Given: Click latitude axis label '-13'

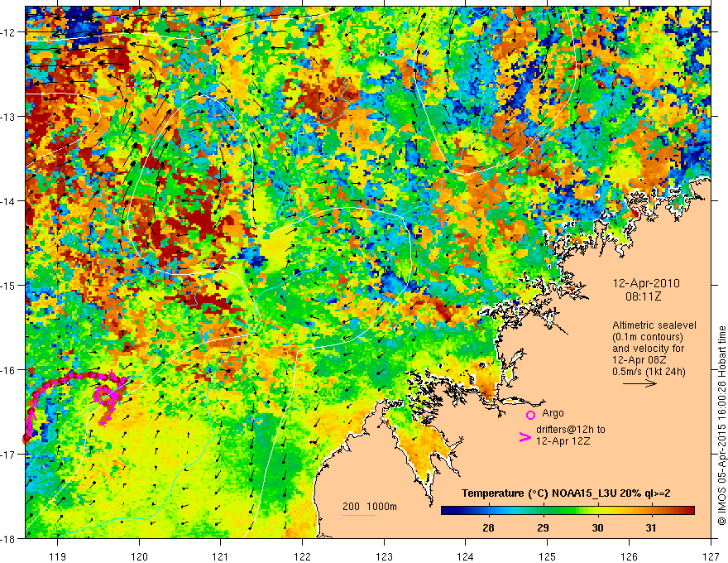Looking at the screenshot, I should (x=8, y=116).
